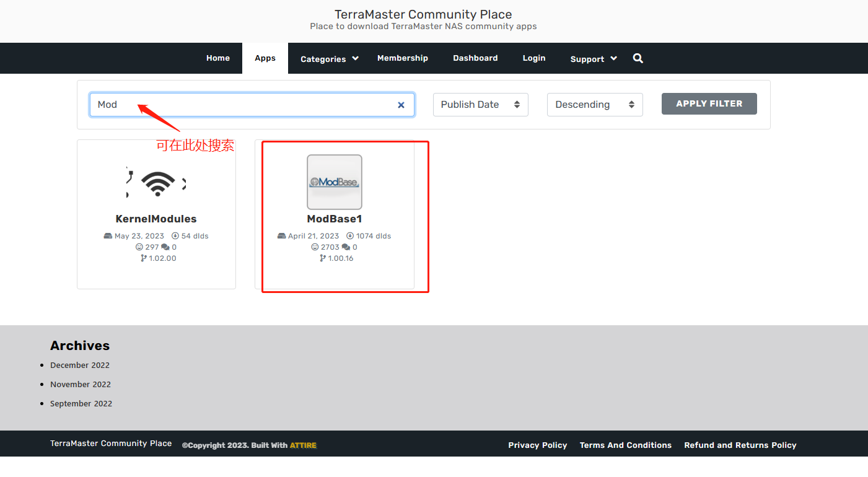868x477 pixels.
Task: Open the ModBase1 app title link
Action: [335, 219]
